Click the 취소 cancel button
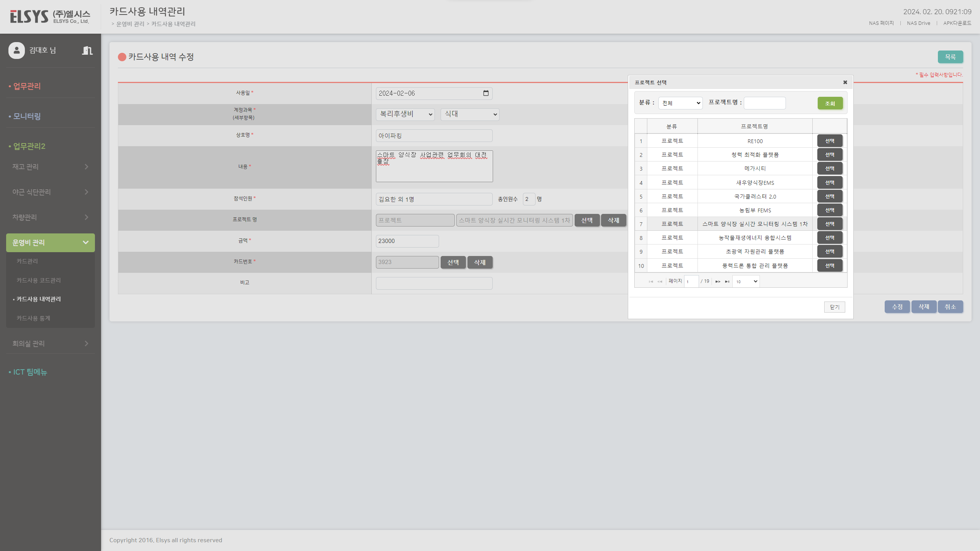This screenshot has height=551, width=980. click(951, 306)
